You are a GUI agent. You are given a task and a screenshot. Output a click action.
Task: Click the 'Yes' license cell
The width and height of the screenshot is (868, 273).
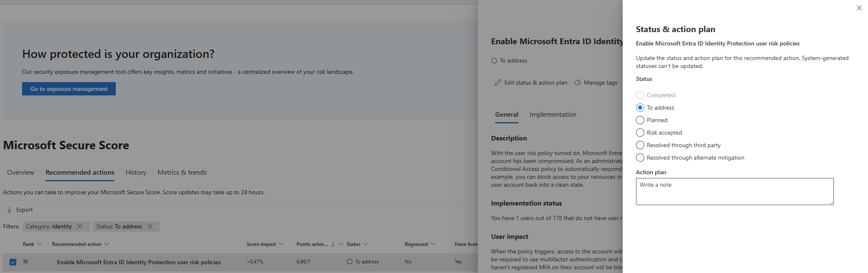pos(458,262)
